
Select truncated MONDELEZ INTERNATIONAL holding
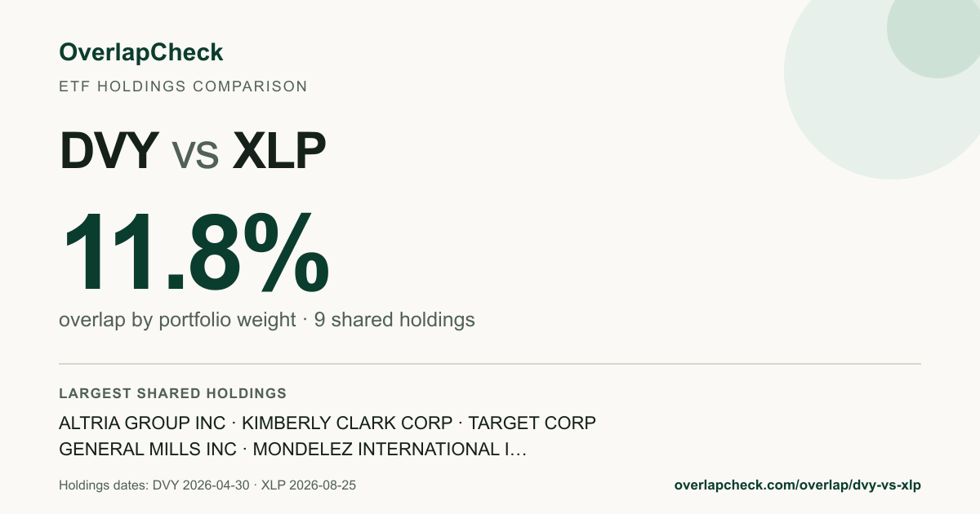[390, 450]
